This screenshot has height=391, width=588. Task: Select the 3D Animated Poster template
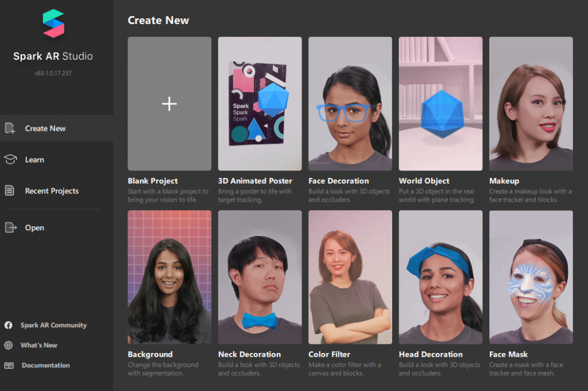(x=260, y=104)
